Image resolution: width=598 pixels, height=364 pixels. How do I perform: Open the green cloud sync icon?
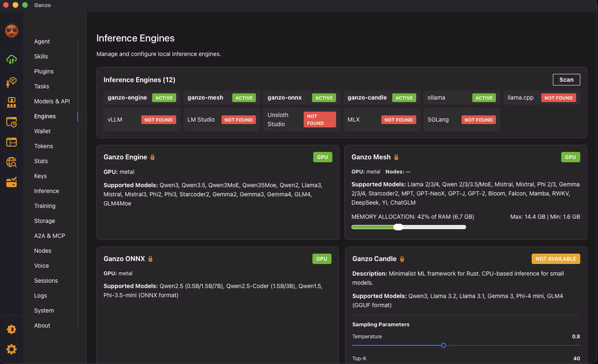pos(11,59)
